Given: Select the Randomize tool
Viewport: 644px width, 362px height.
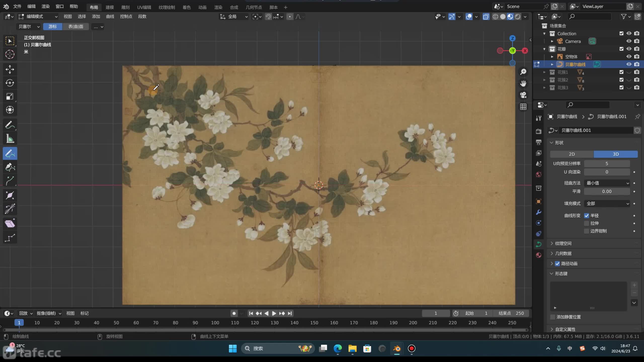Looking at the screenshot, I should click(10, 238).
